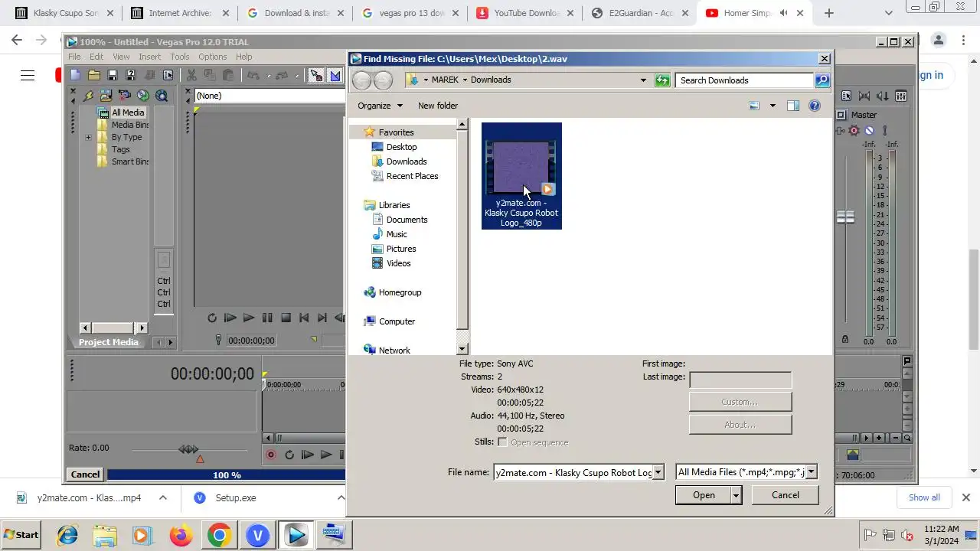Screen dimensions: 980x551
Task: Click the Paste clipboard icon in Vegas toolbar
Action: pos(228,75)
